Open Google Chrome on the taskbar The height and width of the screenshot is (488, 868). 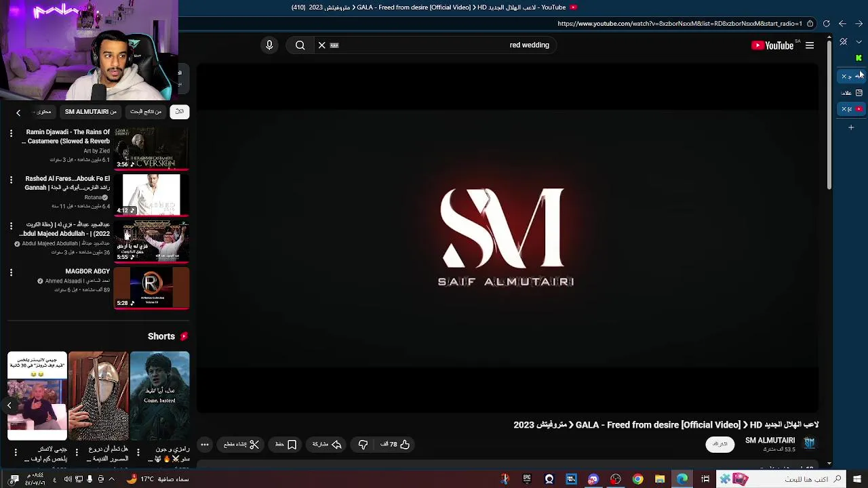637,479
